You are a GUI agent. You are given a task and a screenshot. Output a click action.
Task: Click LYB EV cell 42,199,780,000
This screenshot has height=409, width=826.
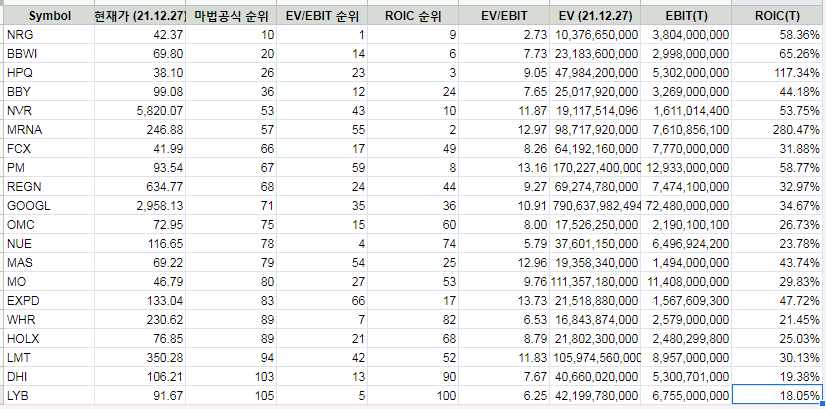(595, 395)
